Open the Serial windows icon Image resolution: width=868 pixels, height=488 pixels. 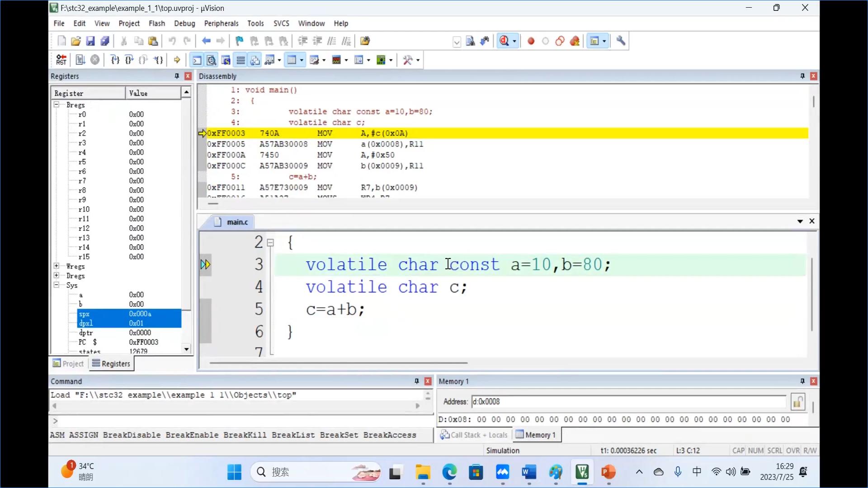point(315,60)
